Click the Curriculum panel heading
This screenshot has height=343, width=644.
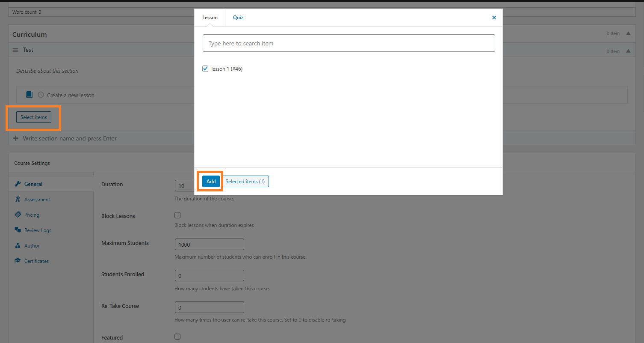pyautogui.click(x=30, y=34)
